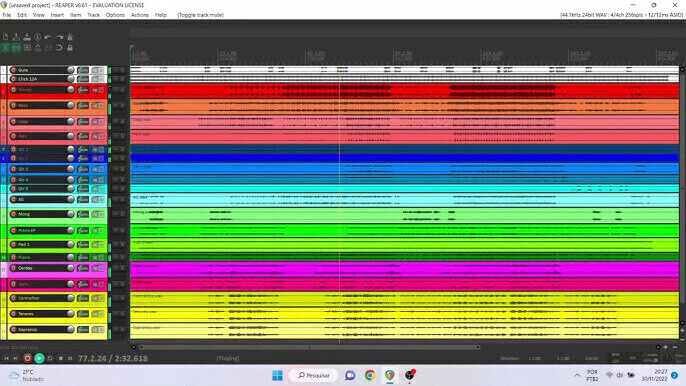Toggle the locking padlock icon
The image size is (686, 386).
[x=70, y=48]
